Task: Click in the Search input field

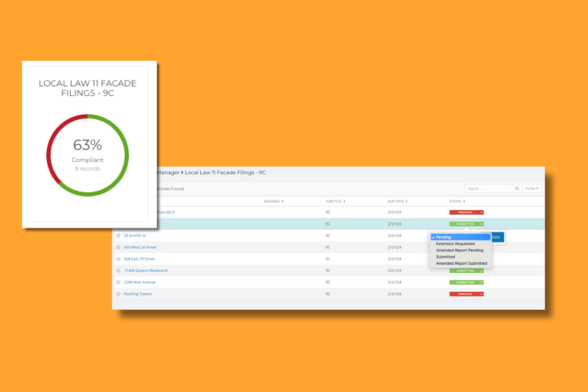Action: pos(489,188)
